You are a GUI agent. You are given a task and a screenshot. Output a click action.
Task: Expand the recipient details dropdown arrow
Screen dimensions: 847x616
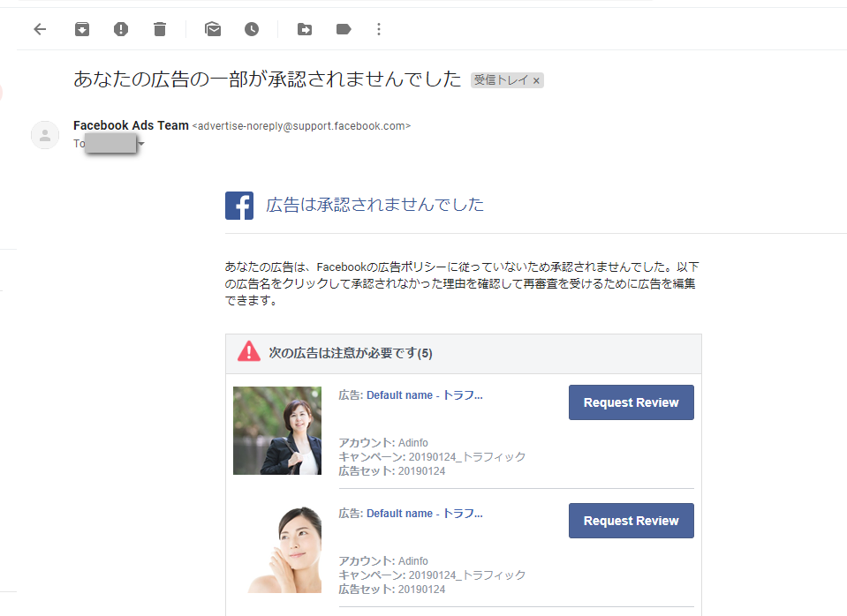click(x=141, y=144)
